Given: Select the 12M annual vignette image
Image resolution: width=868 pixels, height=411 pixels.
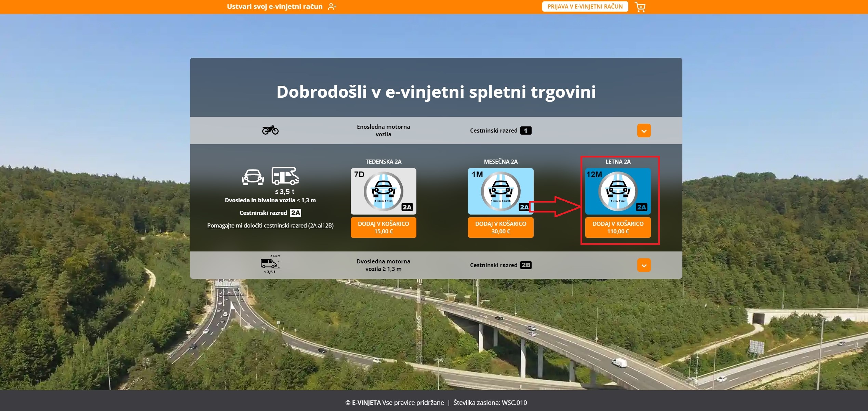Looking at the screenshot, I should [x=618, y=191].
